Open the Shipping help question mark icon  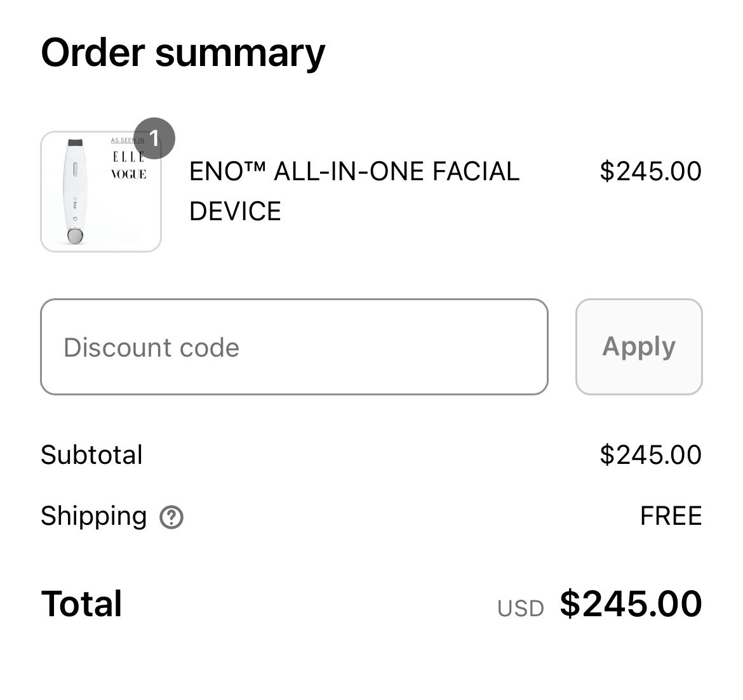(x=171, y=517)
